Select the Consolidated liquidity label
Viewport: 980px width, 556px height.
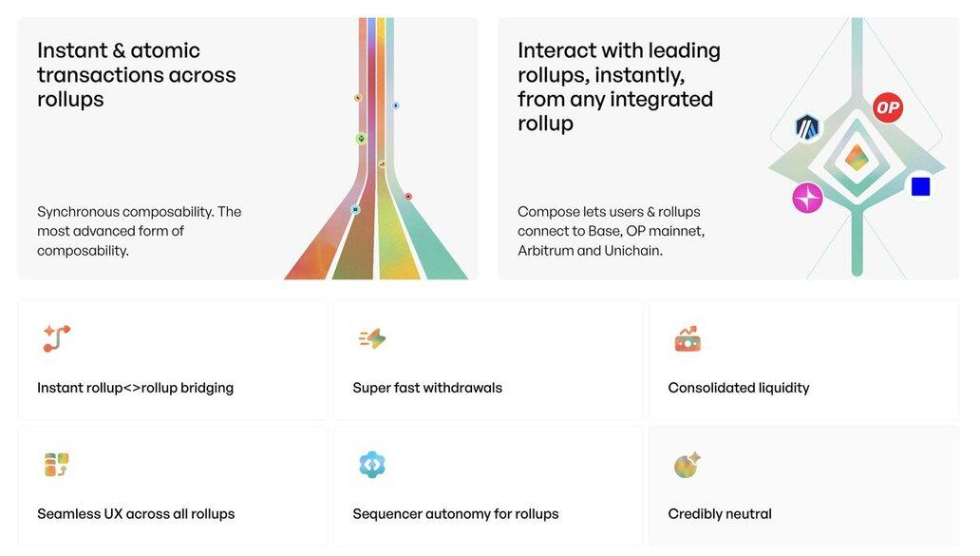tap(739, 388)
